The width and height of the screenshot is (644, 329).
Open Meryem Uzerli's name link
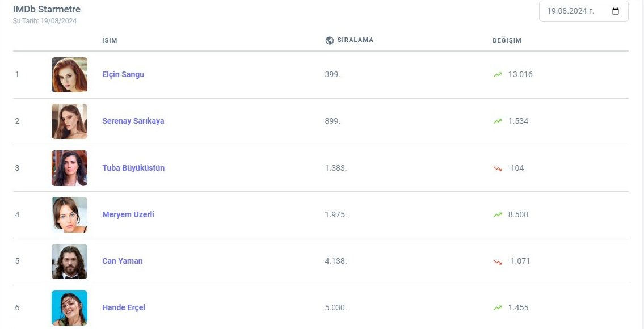tap(128, 214)
